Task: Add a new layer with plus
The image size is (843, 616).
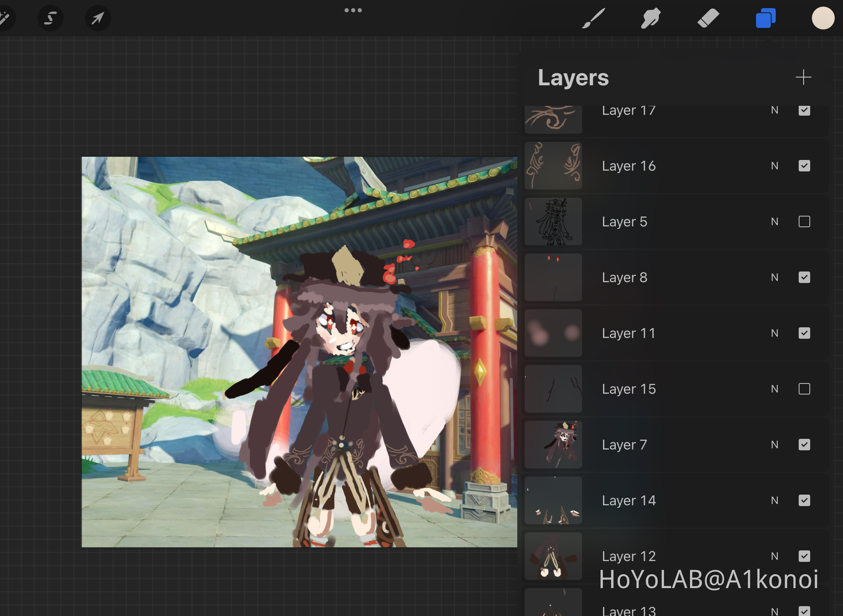Action: (803, 78)
